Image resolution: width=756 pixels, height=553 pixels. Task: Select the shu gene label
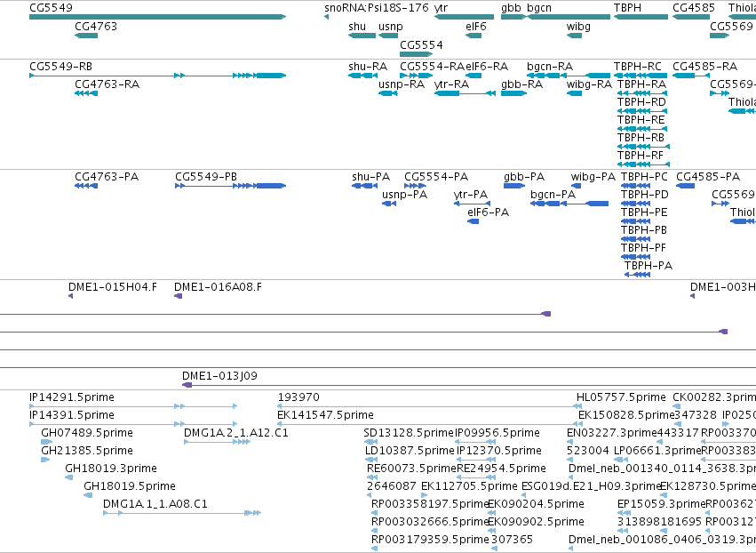(x=357, y=26)
